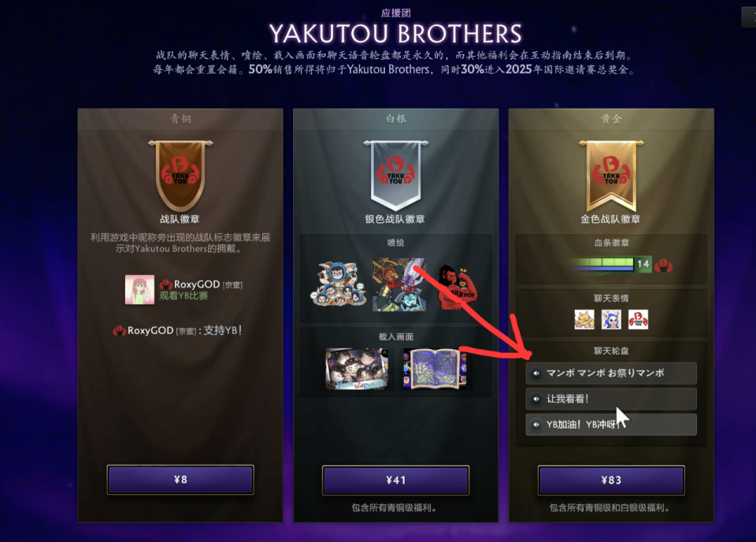The image size is (756, 542).
Task: Purchase the silver tier for ¥41
Action: point(395,481)
